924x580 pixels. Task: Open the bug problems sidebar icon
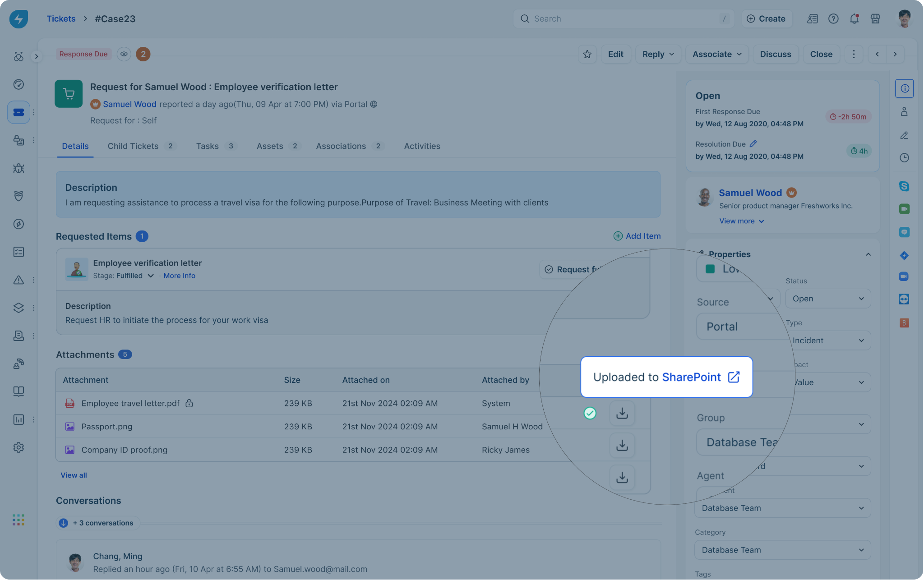[18, 168]
